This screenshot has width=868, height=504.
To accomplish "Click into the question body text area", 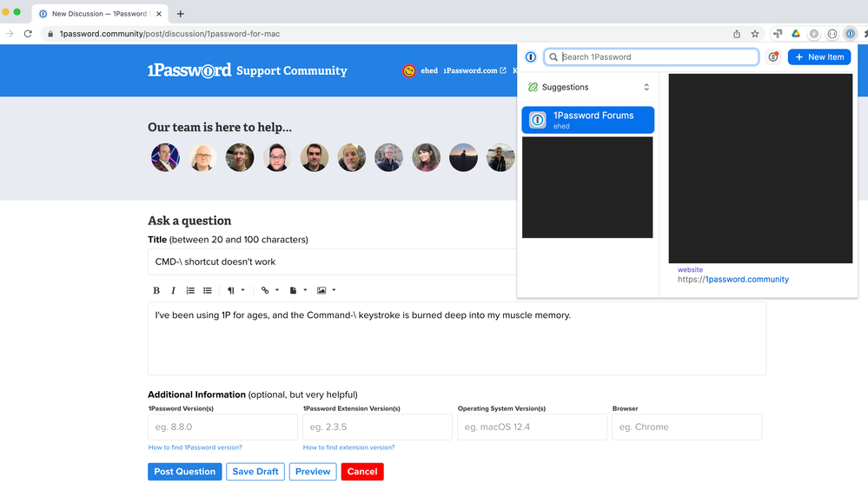I will [x=457, y=338].
